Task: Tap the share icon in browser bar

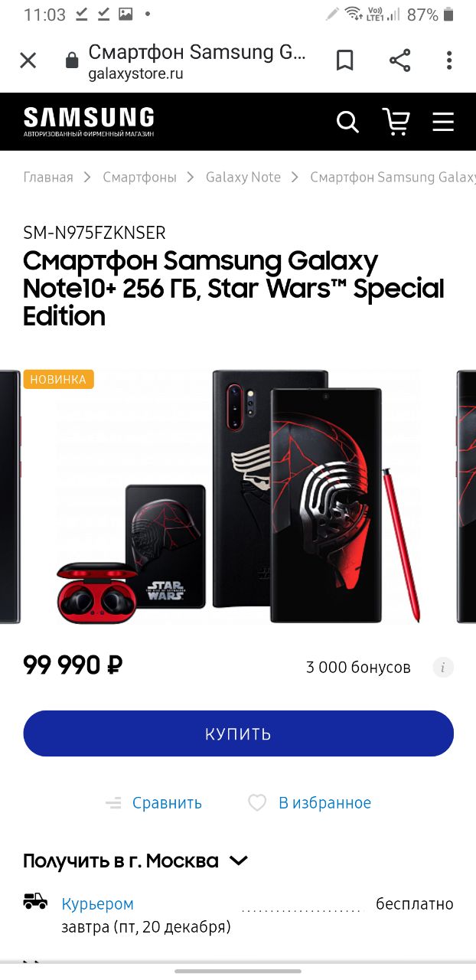Action: pos(399,60)
